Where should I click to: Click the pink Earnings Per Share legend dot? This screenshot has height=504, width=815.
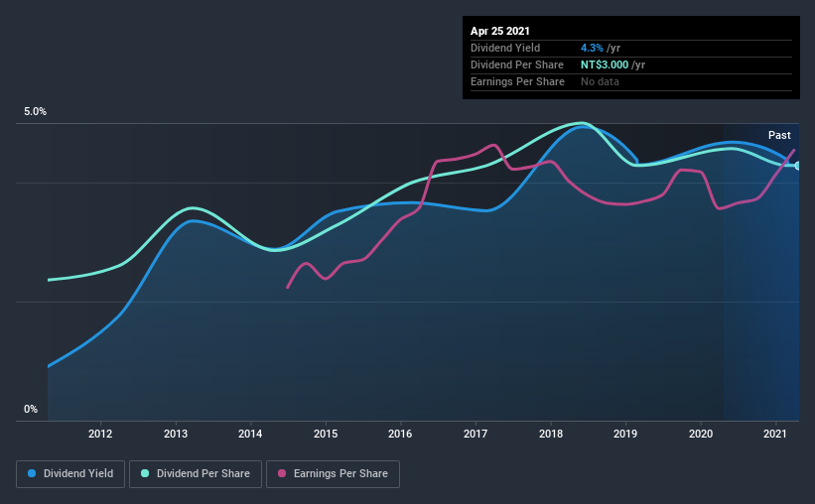tap(282, 473)
